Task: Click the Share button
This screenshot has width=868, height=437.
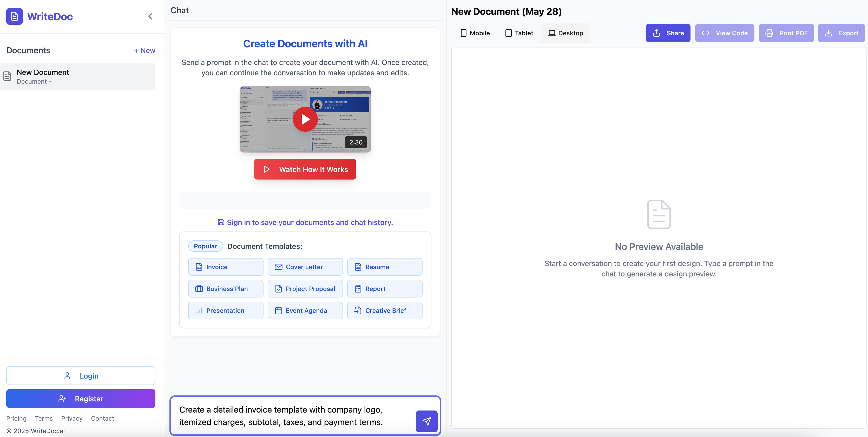Action: pyautogui.click(x=668, y=33)
